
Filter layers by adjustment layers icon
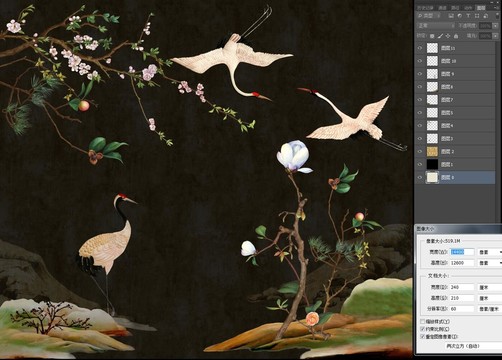click(460, 16)
